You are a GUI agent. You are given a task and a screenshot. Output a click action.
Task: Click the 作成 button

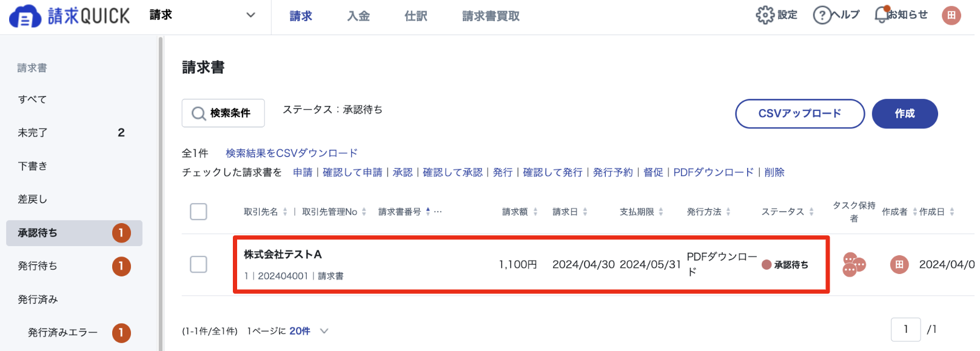tap(905, 113)
